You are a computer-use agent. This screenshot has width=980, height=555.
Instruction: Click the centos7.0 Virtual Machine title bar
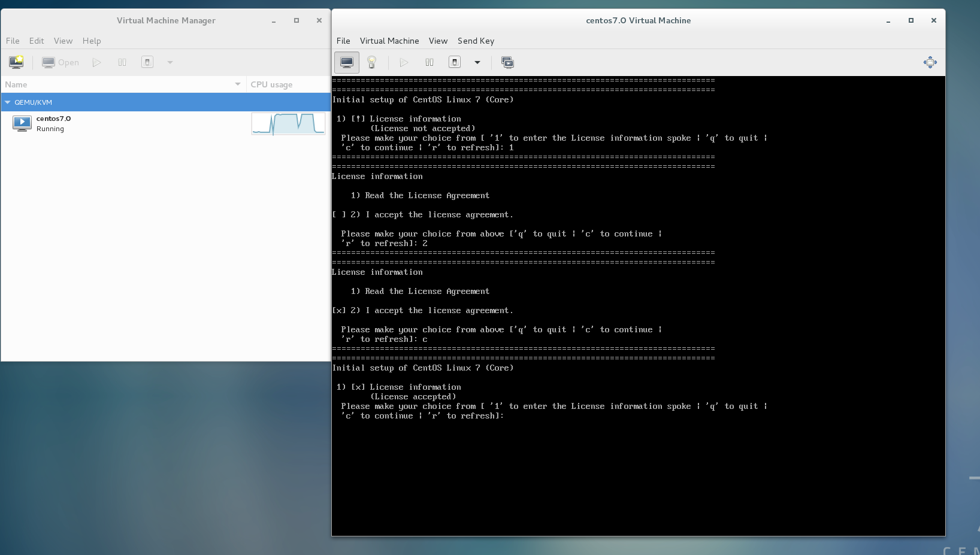[639, 20]
